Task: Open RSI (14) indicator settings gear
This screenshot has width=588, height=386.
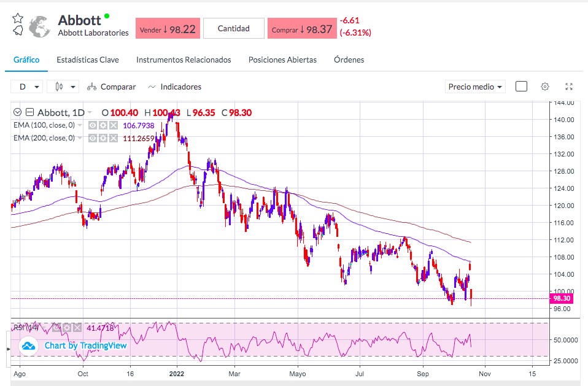Action: click(x=67, y=328)
